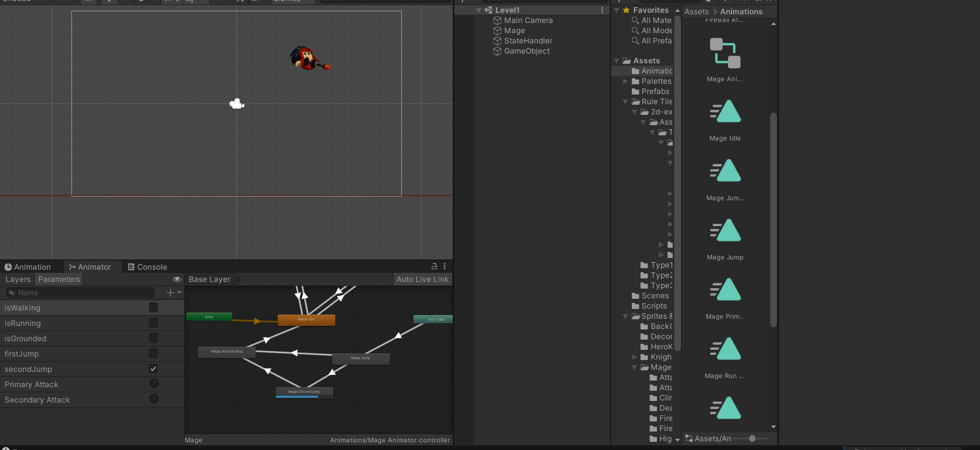Select the Mage Jump animation clip icon
The height and width of the screenshot is (450, 980).
tap(725, 230)
